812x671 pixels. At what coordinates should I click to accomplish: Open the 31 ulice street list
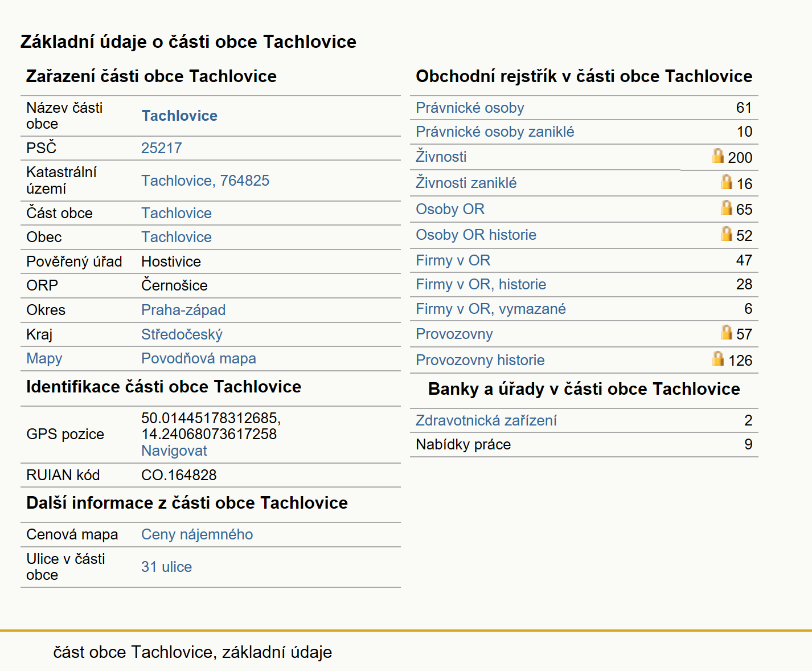click(166, 567)
